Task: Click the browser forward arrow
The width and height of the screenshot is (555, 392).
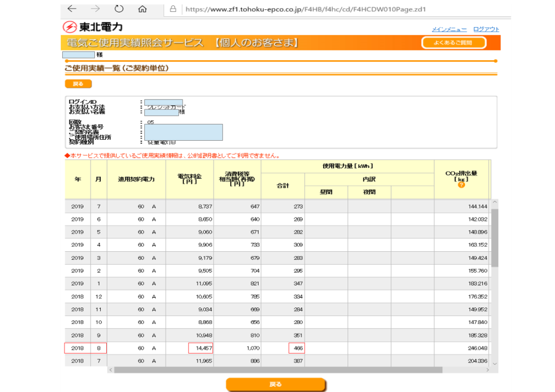Action: (x=95, y=9)
